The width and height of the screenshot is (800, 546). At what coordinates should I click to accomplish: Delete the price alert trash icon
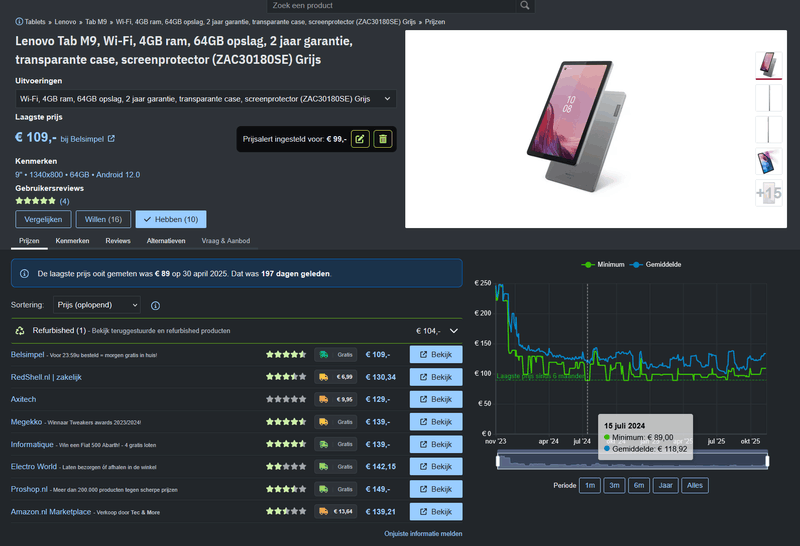click(383, 139)
